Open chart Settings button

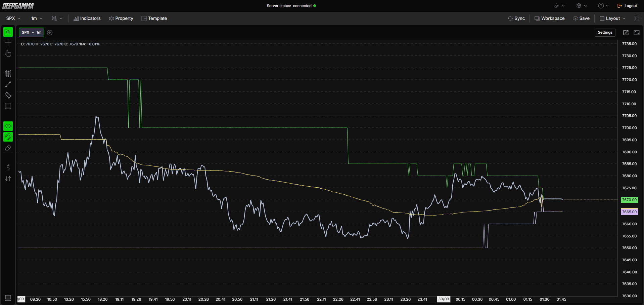[x=605, y=33]
